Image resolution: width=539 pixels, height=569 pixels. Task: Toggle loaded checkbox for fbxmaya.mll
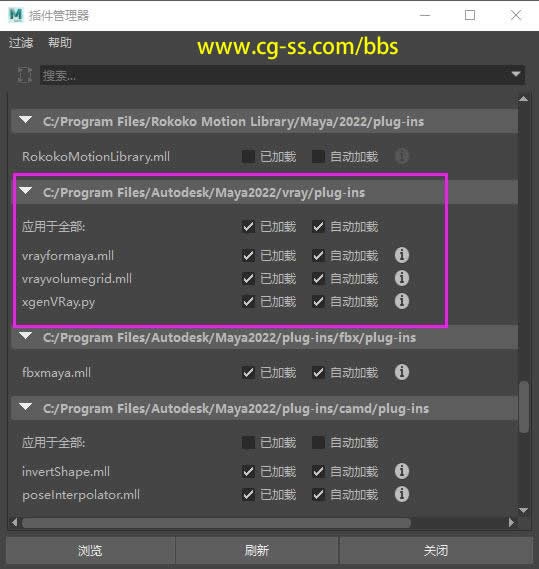[248, 373]
